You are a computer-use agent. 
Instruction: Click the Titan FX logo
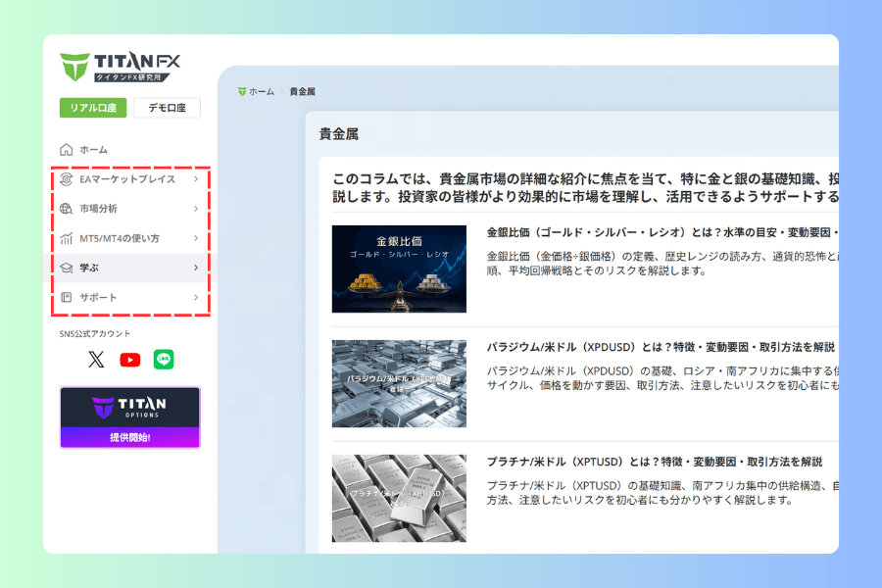click(120, 67)
